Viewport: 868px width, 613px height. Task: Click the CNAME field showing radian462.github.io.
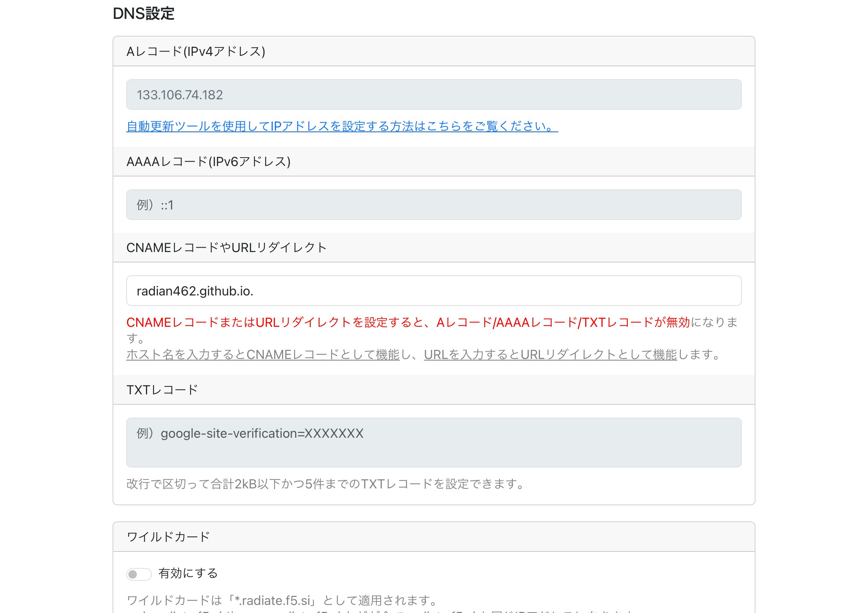[x=434, y=291]
